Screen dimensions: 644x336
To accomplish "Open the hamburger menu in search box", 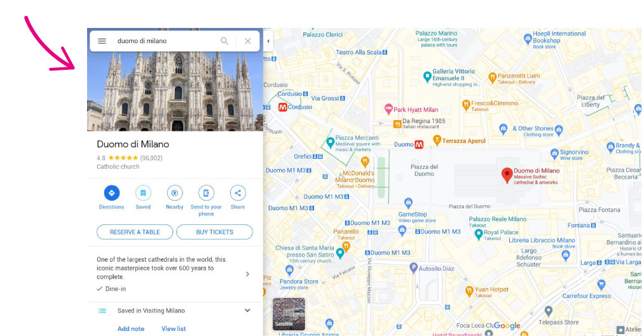I will pyautogui.click(x=102, y=41).
